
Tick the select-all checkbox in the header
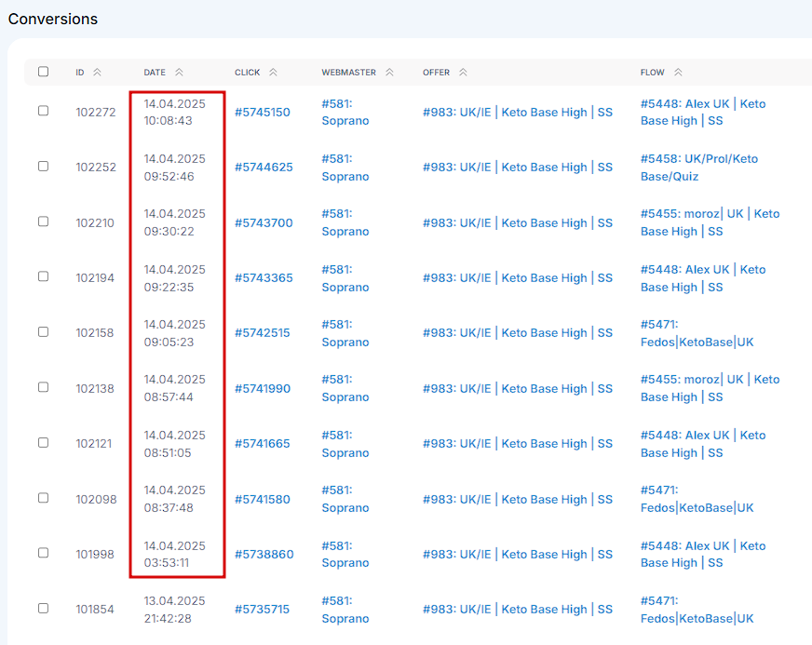pos(44,72)
